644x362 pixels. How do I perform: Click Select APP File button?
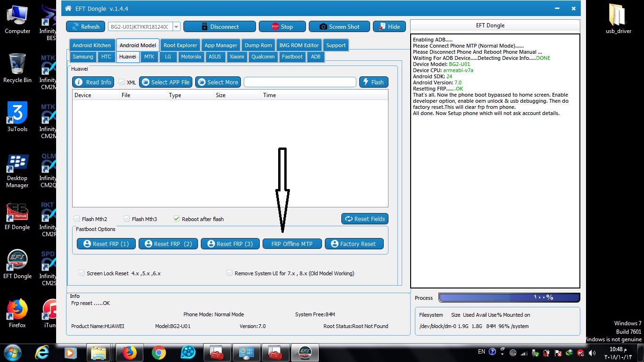click(x=165, y=82)
